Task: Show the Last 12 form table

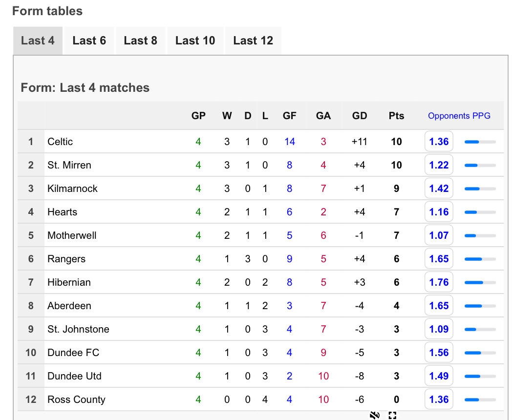Action: pyautogui.click(x=253, y=41)
